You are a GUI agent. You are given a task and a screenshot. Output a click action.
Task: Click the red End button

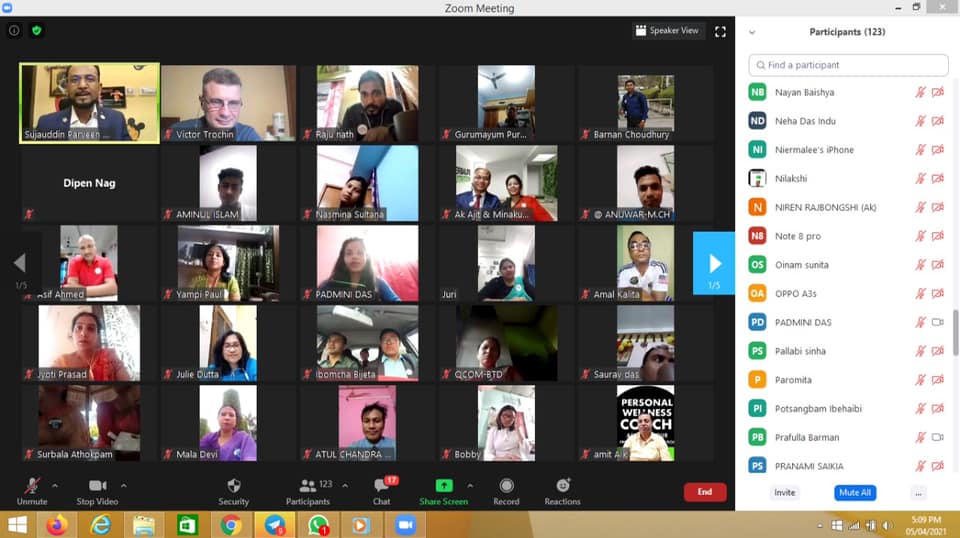click(x=705, y=492)
